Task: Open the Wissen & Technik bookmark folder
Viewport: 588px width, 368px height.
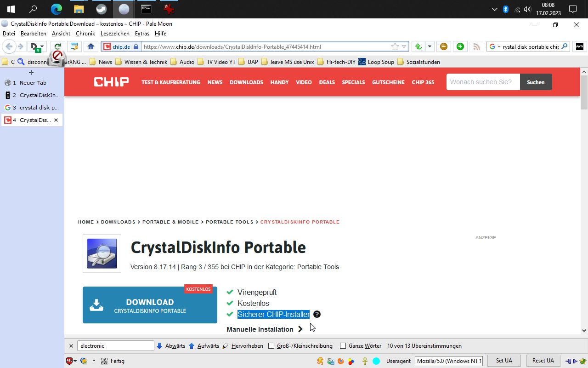Action: (141, 62)
